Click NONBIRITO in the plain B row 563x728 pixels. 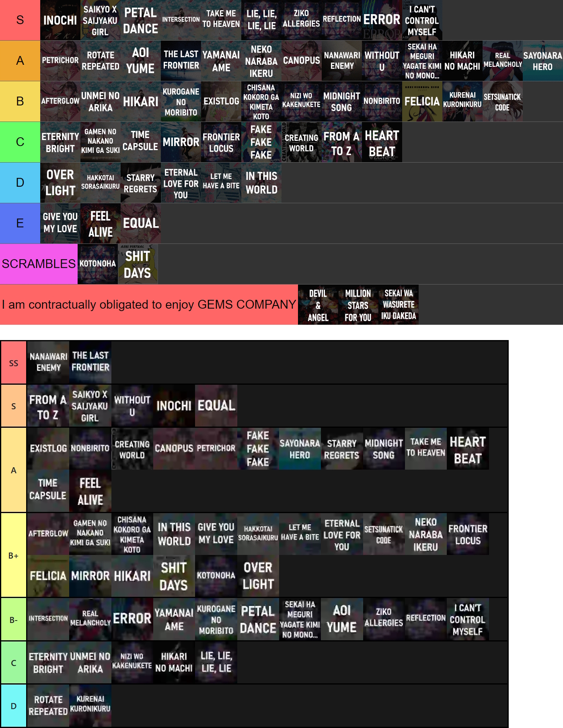(x=382, y=101)
